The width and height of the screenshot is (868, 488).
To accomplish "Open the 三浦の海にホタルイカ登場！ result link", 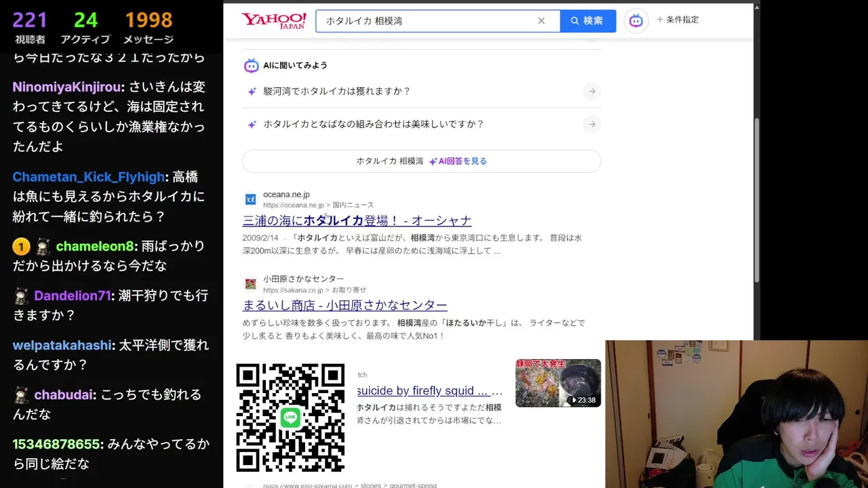I will (x=357, y=220).
